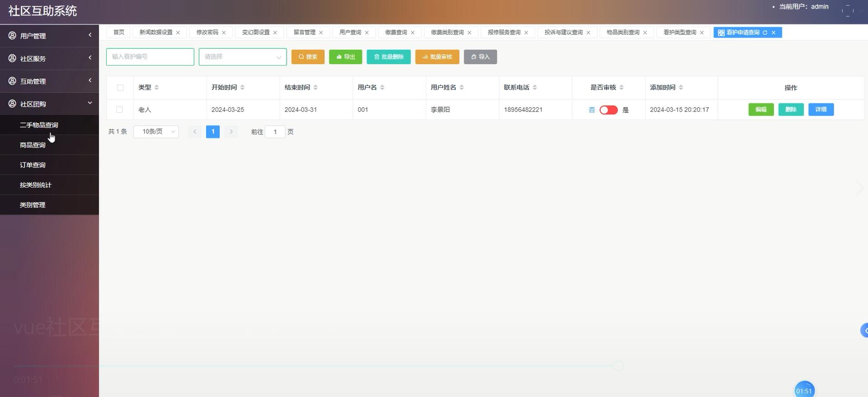This screenshot has height=397, width=868.
Task: Close the 变幻图设置 tab
Action: [x=275, y=33]
